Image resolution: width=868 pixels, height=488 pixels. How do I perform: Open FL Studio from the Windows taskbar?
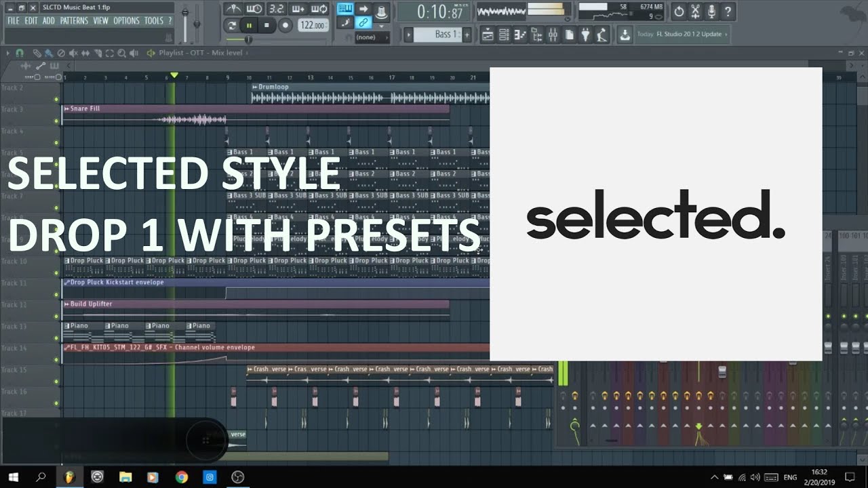click(69, 477)
